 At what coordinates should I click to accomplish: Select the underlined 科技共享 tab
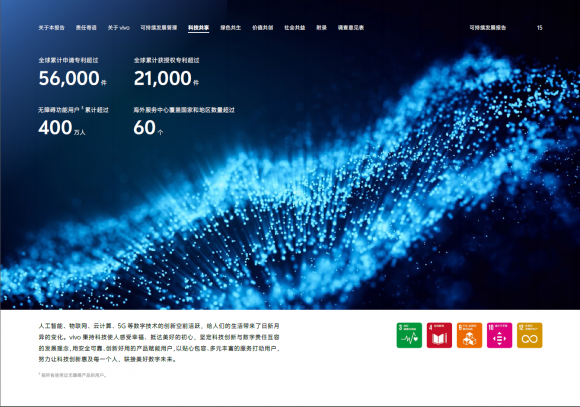pos(198,28)
